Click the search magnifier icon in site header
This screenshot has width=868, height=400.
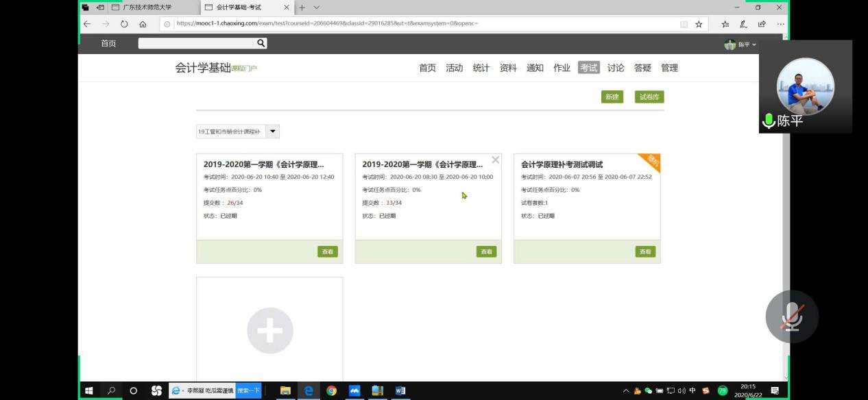click(x=261, y=43)
